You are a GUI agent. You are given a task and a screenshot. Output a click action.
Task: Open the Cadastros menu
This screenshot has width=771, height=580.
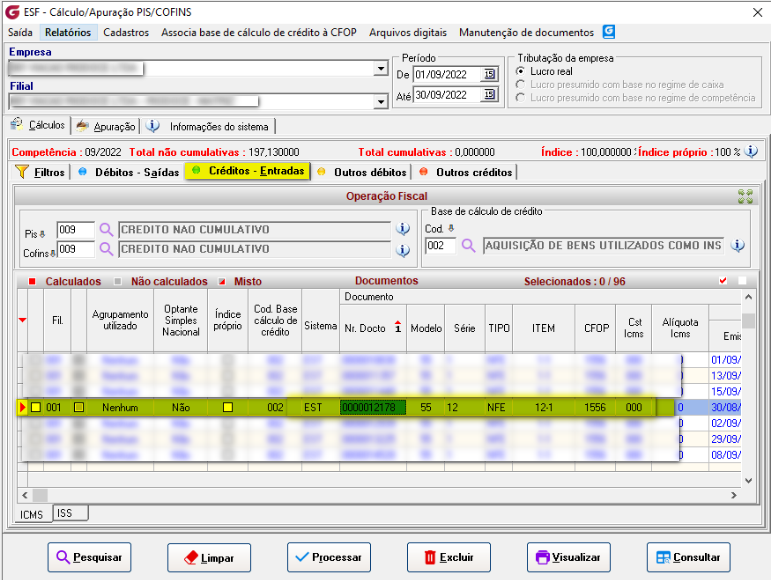pyautogui.click(x=126, y=32)
